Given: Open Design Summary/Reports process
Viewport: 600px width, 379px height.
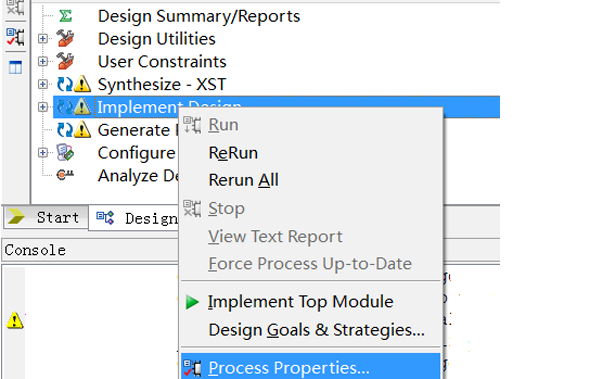Looking at the screenshot, I should [199, 16].
